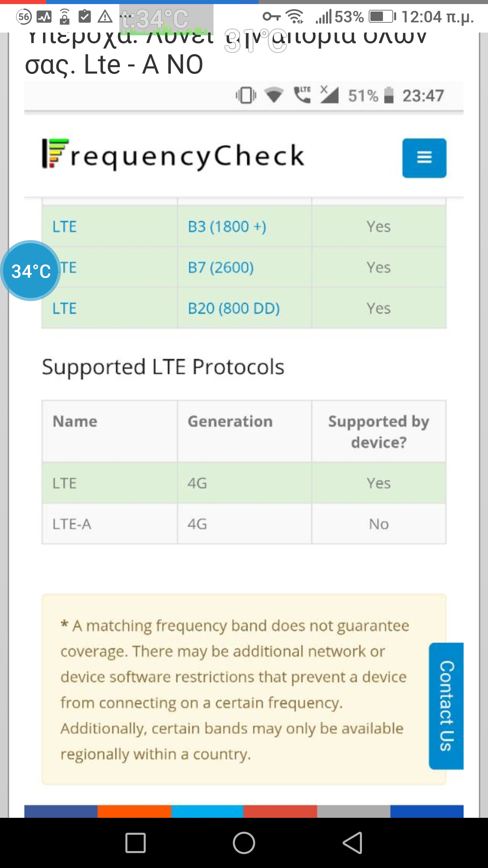Tap the Supported LTE Protocols heading
This screenshot has width=488, height=868.
[x=163, y=367]
